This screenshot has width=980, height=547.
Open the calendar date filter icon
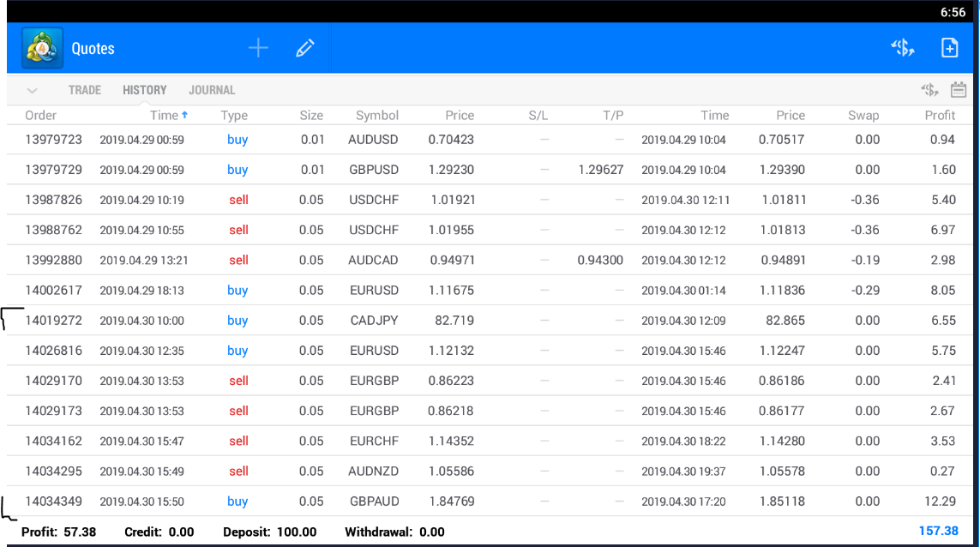958,90
